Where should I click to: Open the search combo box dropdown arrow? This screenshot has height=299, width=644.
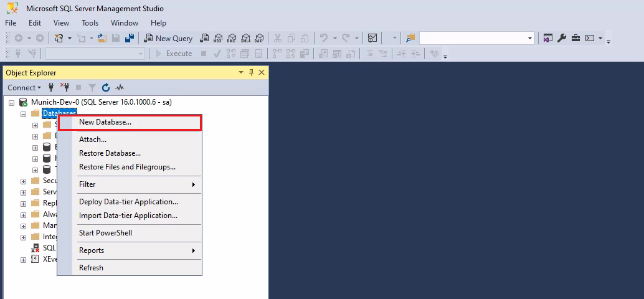point(530,38)
